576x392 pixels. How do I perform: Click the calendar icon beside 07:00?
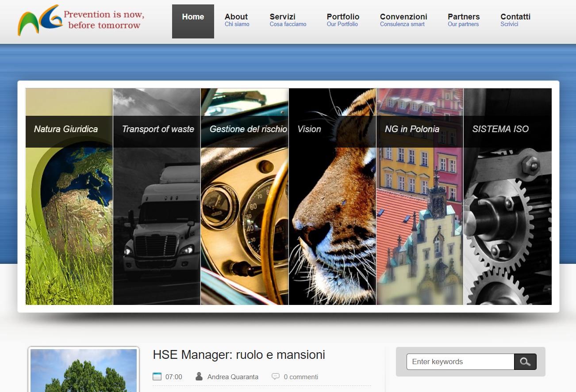click(x=157, y=377)
